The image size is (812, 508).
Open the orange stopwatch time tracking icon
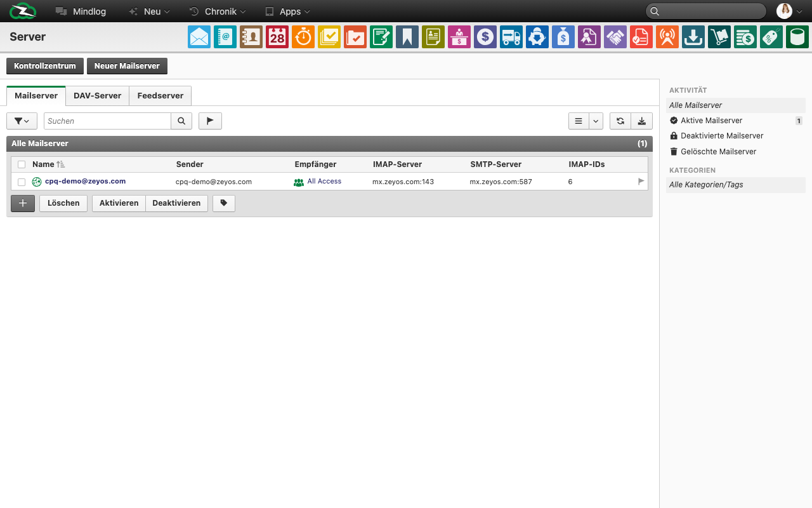303,37
